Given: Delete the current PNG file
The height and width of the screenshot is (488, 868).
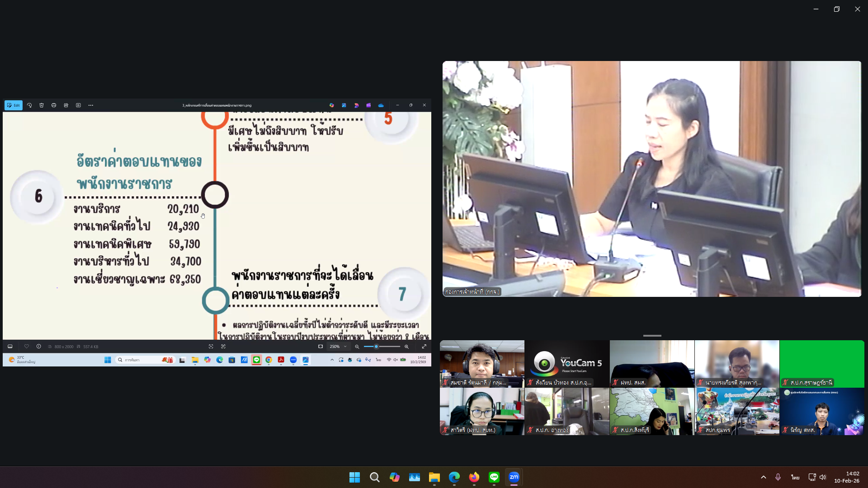Looking at the screenshot, I should tap(42, 105).
